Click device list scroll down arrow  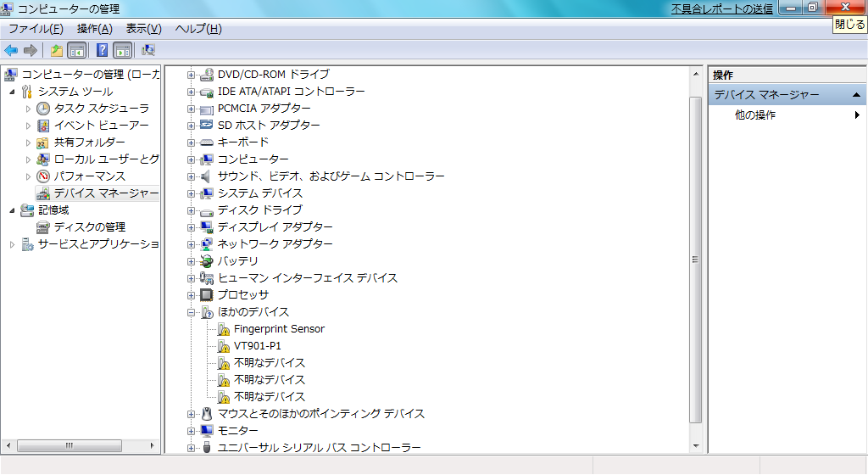click(x=695, y=446)
